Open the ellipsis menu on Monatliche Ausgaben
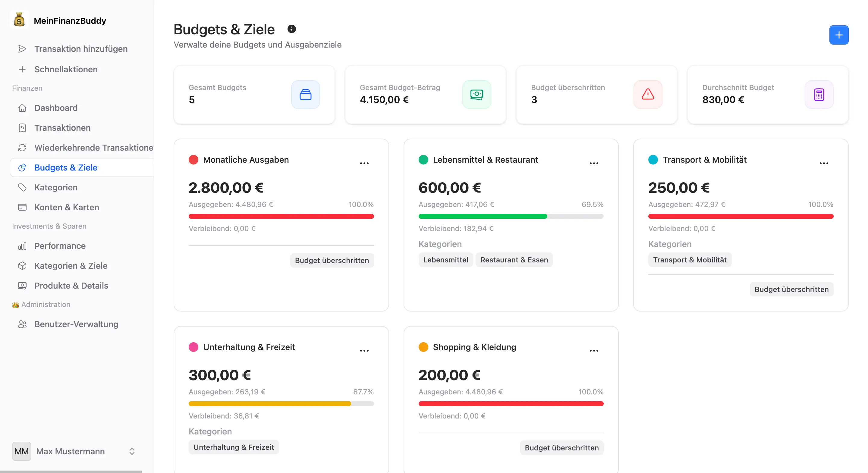The height and width of the screenshot is (473, 868). click(x=365, y=163)
